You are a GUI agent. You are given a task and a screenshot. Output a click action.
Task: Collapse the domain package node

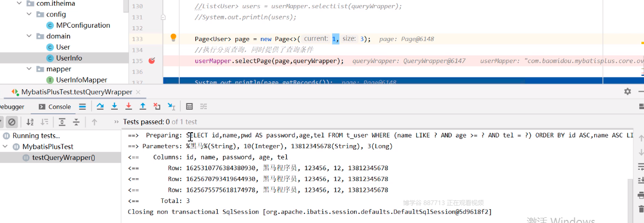[x=30, y=36]
